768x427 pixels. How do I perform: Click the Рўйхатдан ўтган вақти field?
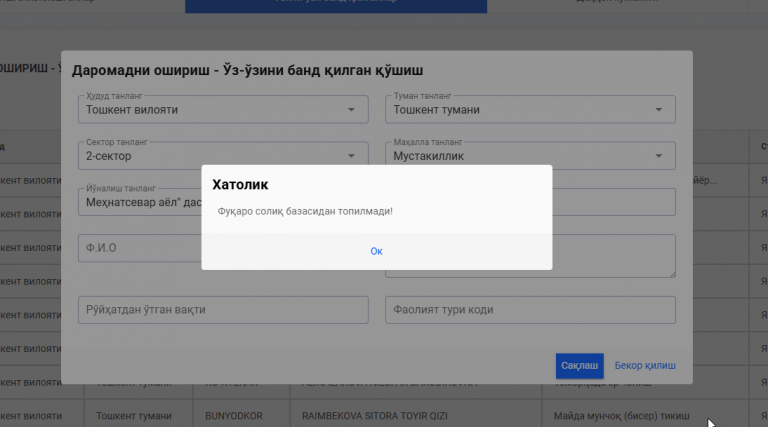pyautogui.click(x=223, y=310)
